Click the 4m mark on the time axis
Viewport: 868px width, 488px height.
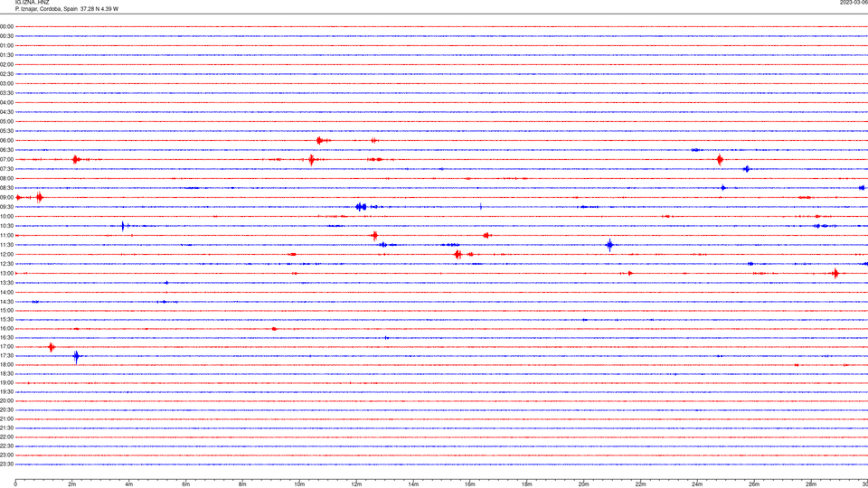point(129,484)
